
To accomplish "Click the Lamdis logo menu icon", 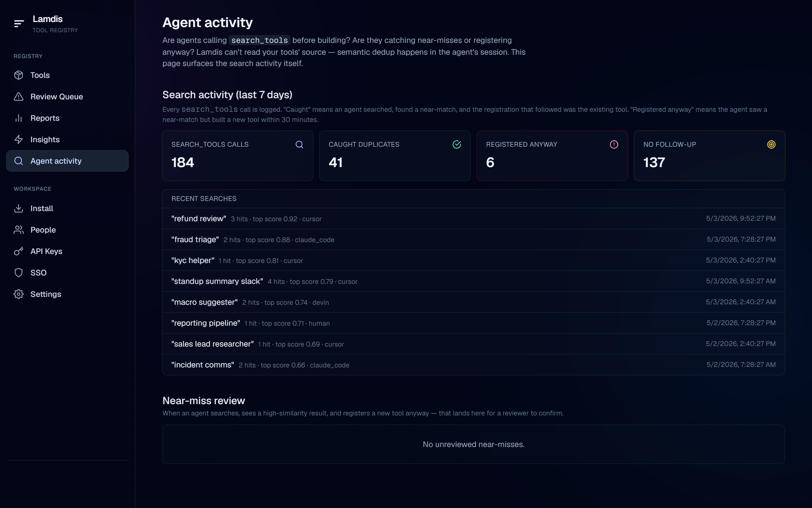I will pyautogui.click(x=19, y=23).
